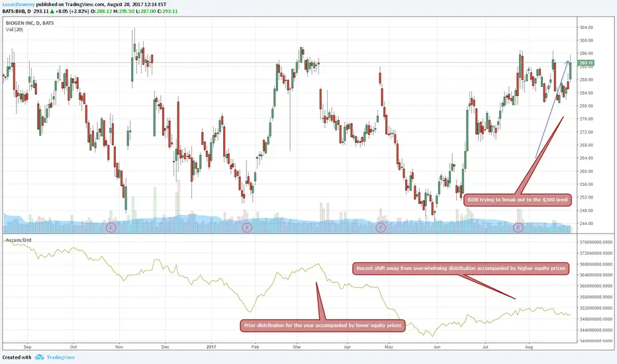Click the 264.00 price axis label
Viewport: 617px width, 364px height.
(x=586, y=158)
